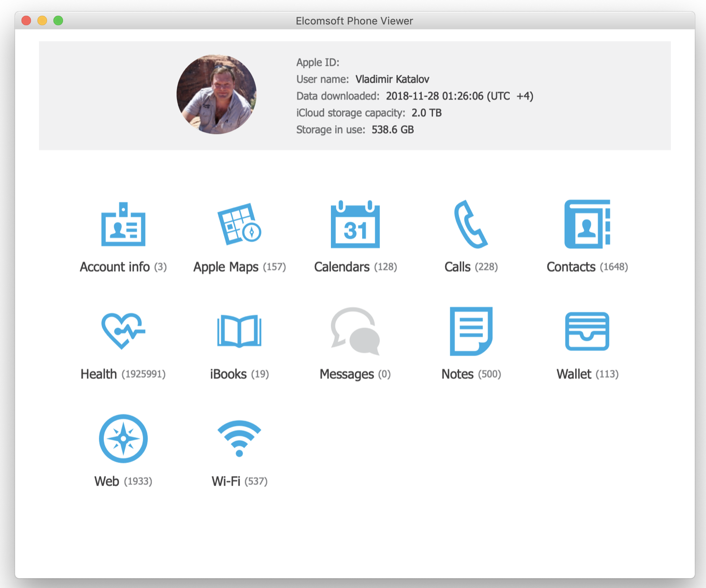Click the Health label with record count
This screenshot has height=588, width=706.
pyautogui.click(x=123, y=374)
